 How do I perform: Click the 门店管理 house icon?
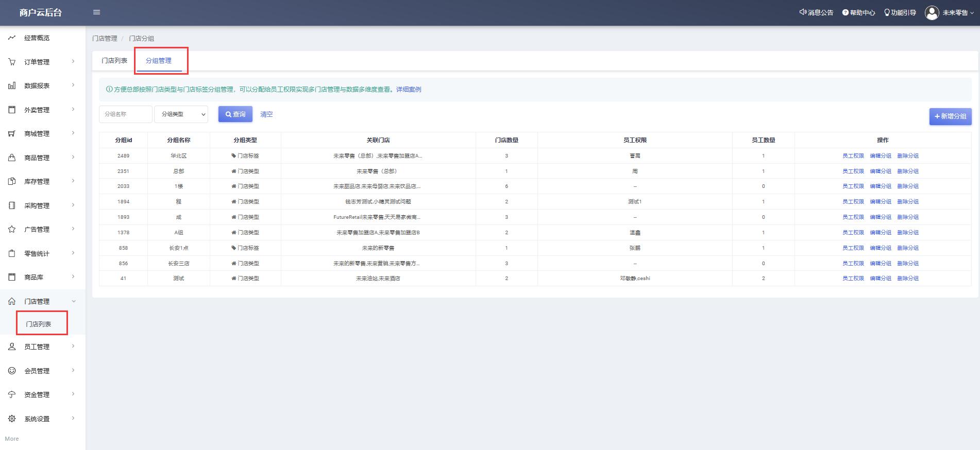coord(12,301)
